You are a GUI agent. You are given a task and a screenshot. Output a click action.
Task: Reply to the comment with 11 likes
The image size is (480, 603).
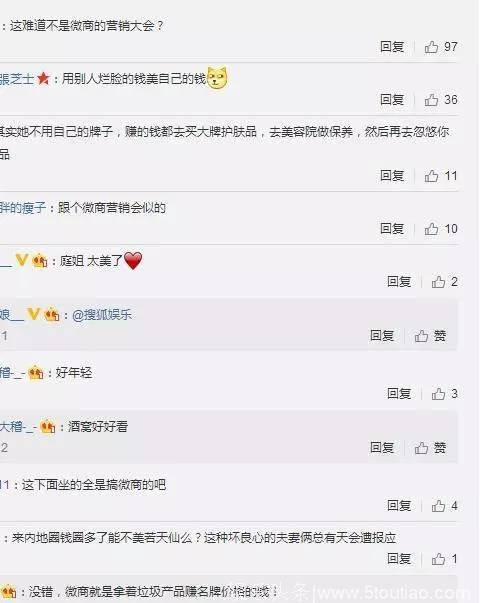[x=392, y=176]
